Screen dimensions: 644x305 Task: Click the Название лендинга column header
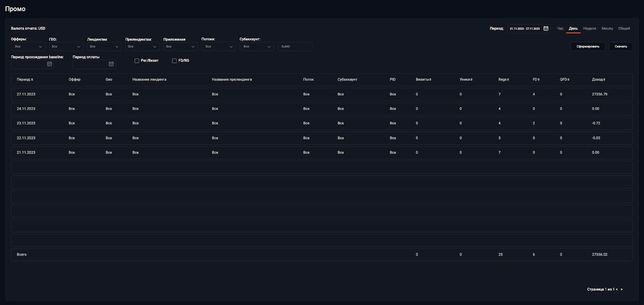(149, 80)
